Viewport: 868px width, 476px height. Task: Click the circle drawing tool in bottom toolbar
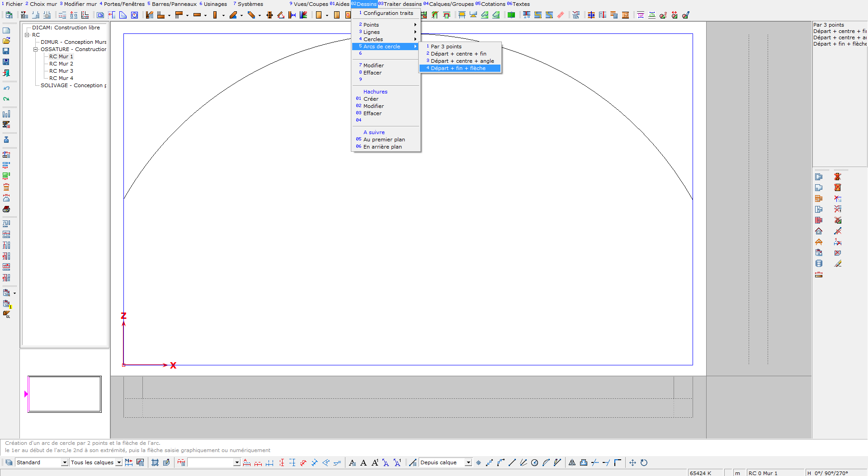(x=534, y=462)
